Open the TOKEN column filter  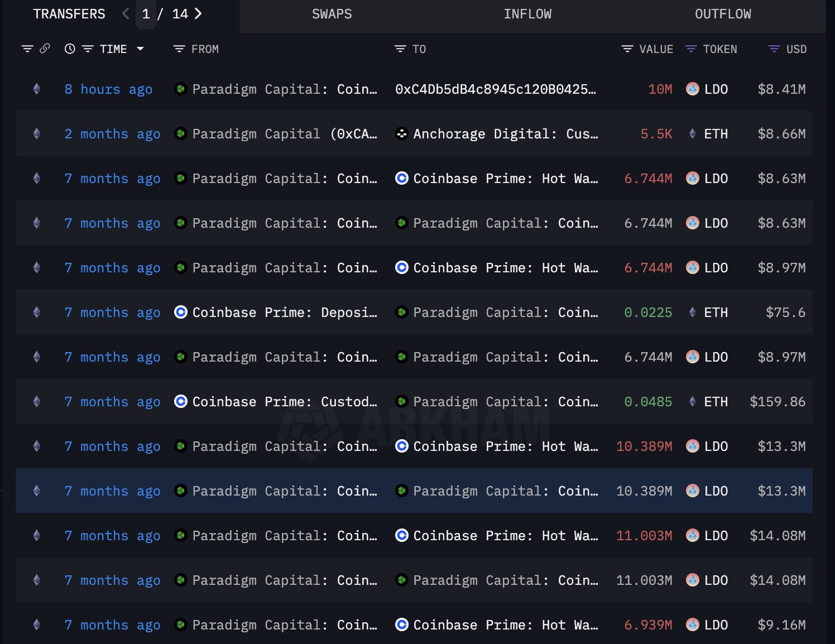[690, 49]
